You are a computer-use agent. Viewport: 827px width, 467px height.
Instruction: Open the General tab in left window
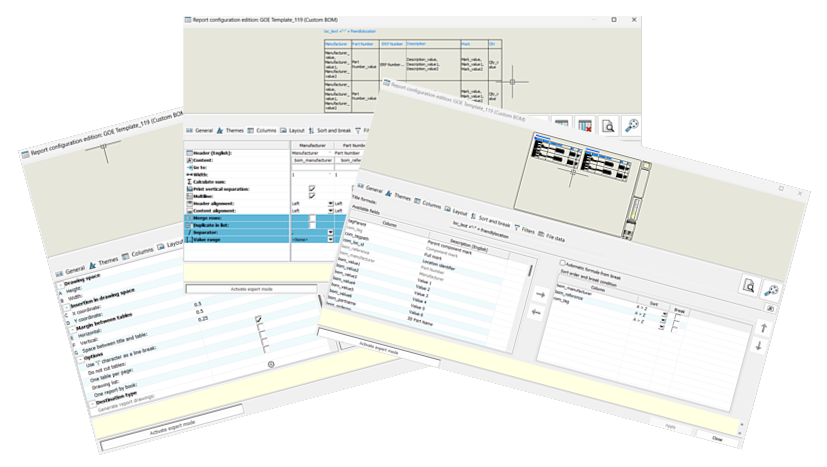tap(71, 271)
